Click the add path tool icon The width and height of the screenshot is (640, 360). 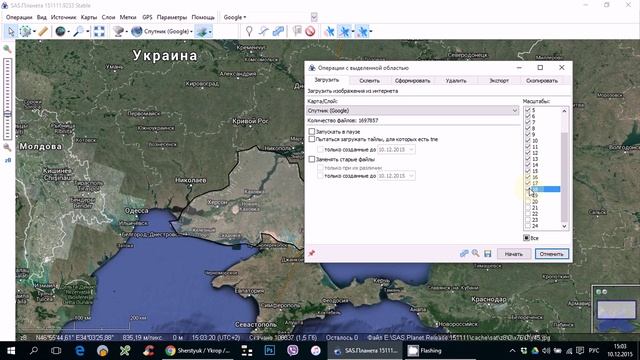coord(264,31)
